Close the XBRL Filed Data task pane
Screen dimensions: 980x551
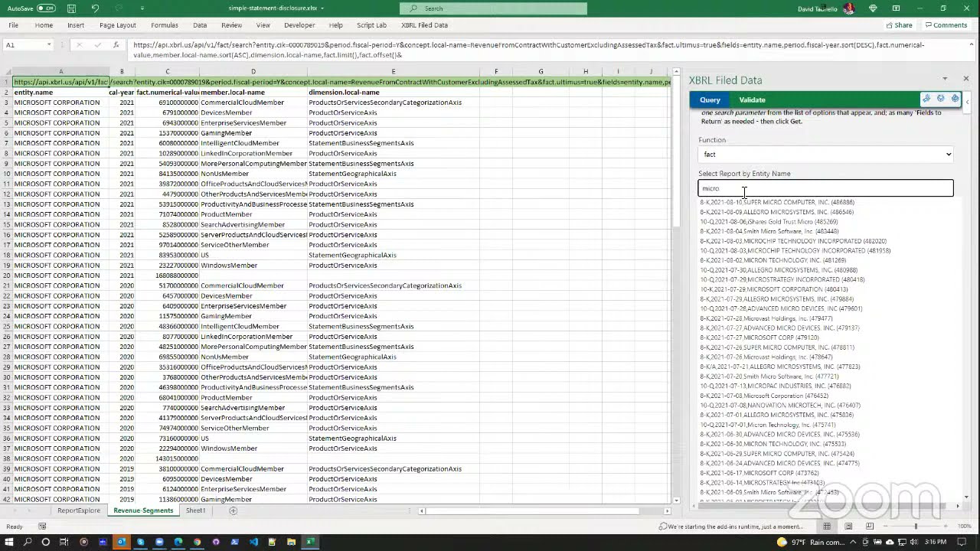coord(965,79)
